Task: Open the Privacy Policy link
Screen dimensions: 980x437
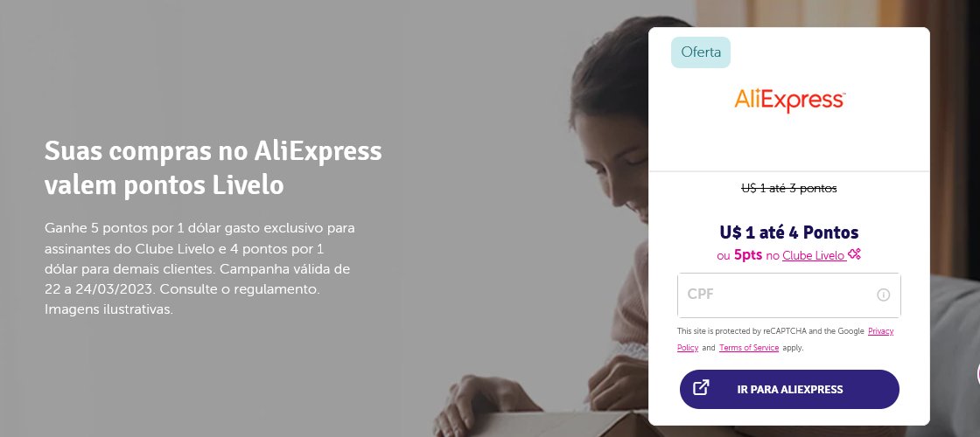Action: (x=786, y=339)
